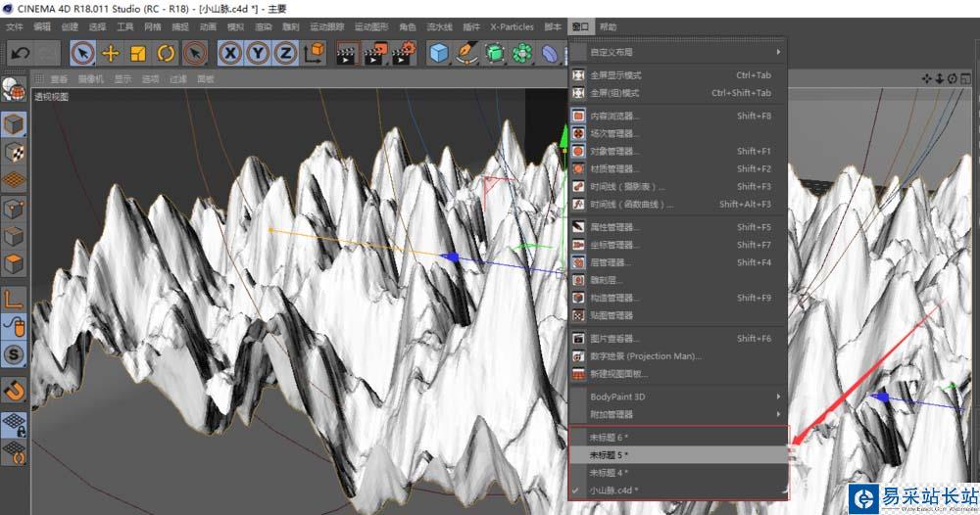Open the Pen spline tools dropdown
The width and height of the screenshot is (980, 515).
[x=466, y=53]
